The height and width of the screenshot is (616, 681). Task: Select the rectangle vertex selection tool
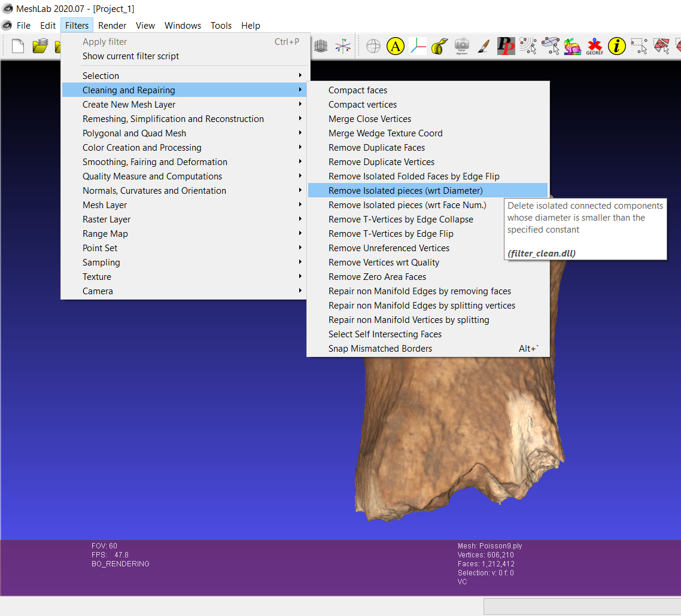click(639, 46)
